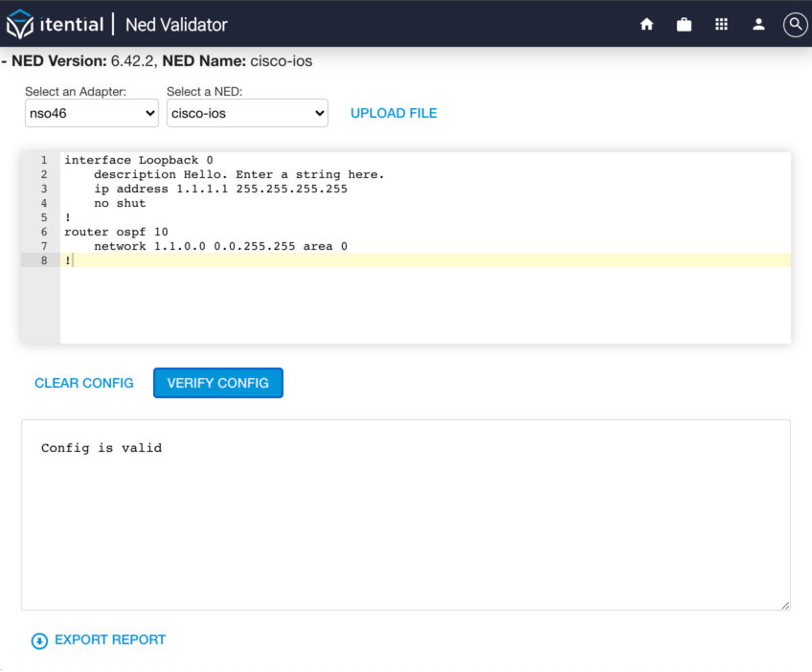Click the description Hello line in editor
The height and width of the screenshot is (672, 812).
point(238,174)
